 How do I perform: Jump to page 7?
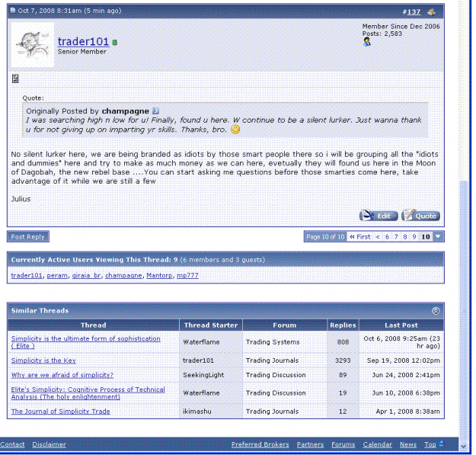[396, 236]
